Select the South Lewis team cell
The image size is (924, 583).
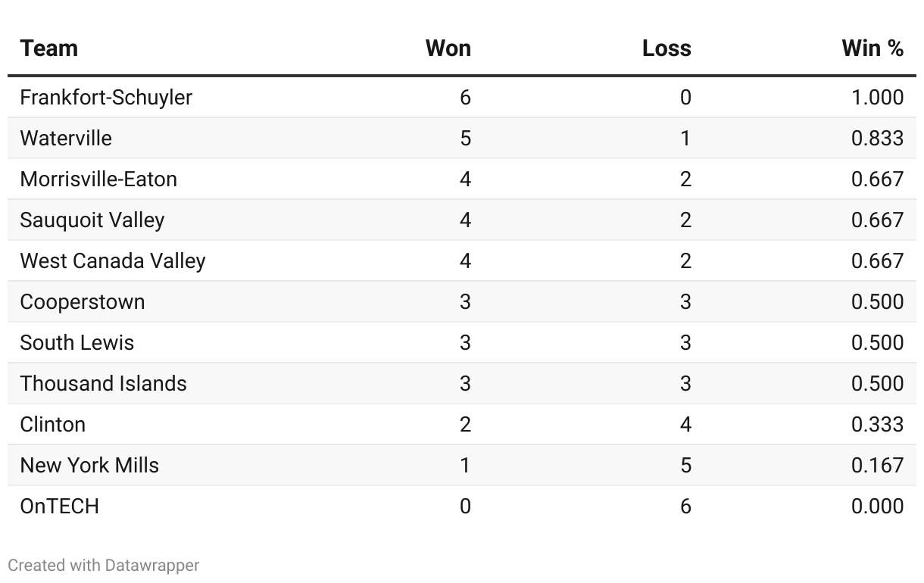coord(77,342)
